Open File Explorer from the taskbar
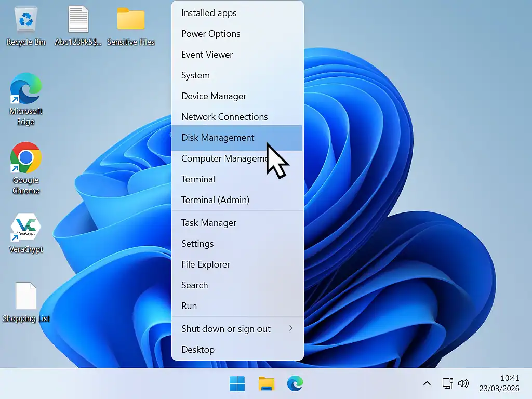 266,383
